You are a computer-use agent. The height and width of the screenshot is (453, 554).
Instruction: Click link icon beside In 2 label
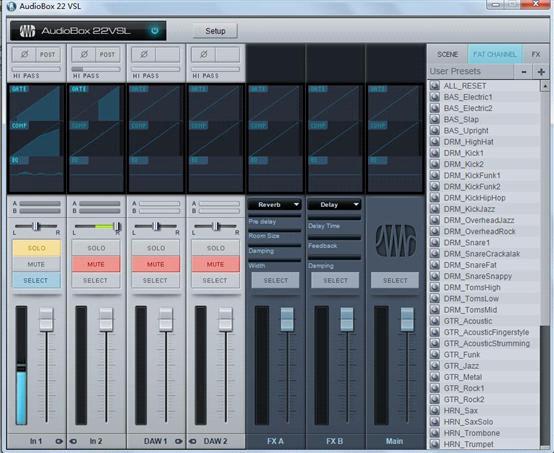pyautogui.click(x=73, y=441)
